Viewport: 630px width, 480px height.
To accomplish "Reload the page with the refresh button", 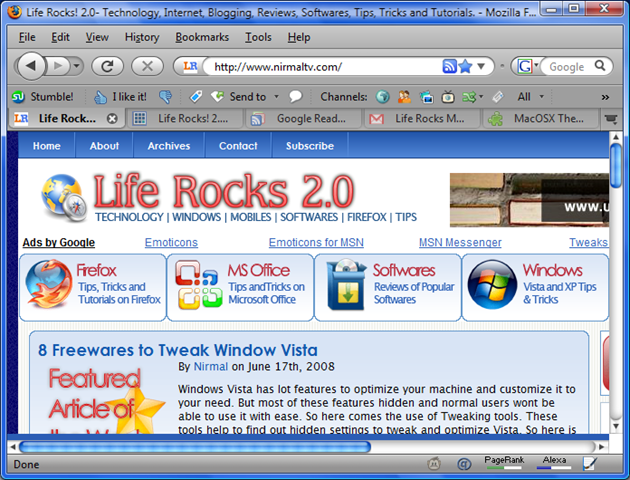I will 107,66.
